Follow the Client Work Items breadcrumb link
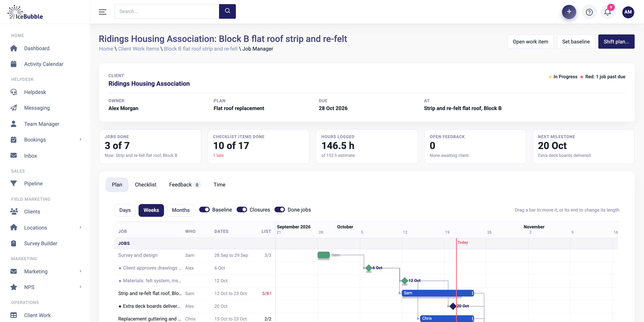 [x=139, y=49]
